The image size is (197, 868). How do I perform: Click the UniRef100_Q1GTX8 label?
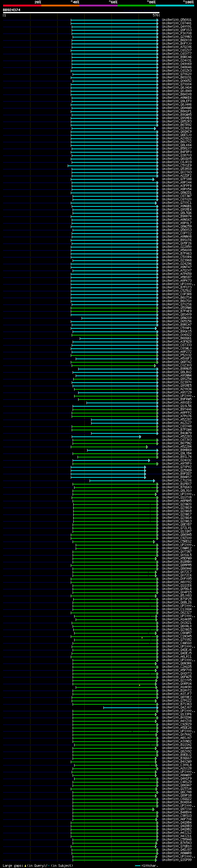(177, 498)
